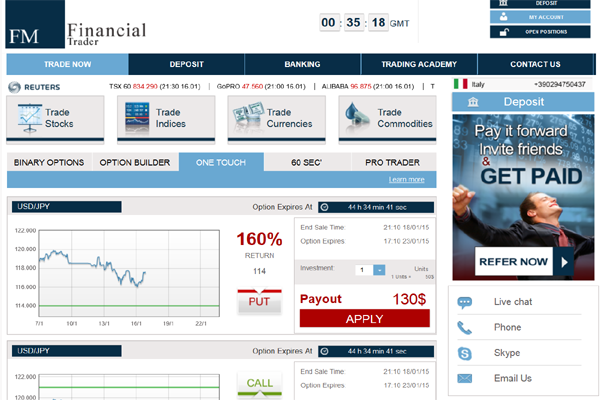The image size is (600, 400).
Task: Click the Payout 130$ amount
Action: (x=409, y=299)
